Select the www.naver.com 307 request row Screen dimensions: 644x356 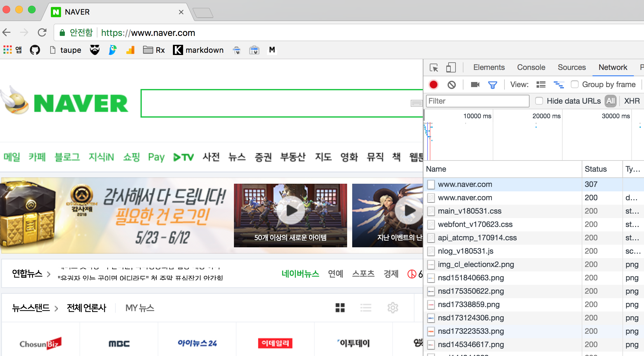533,184
